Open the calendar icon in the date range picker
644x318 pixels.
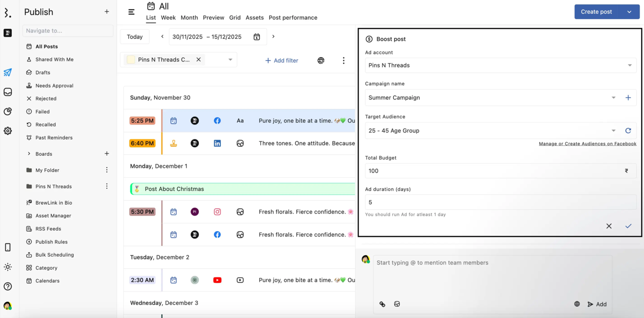click(x=256, y=37)
